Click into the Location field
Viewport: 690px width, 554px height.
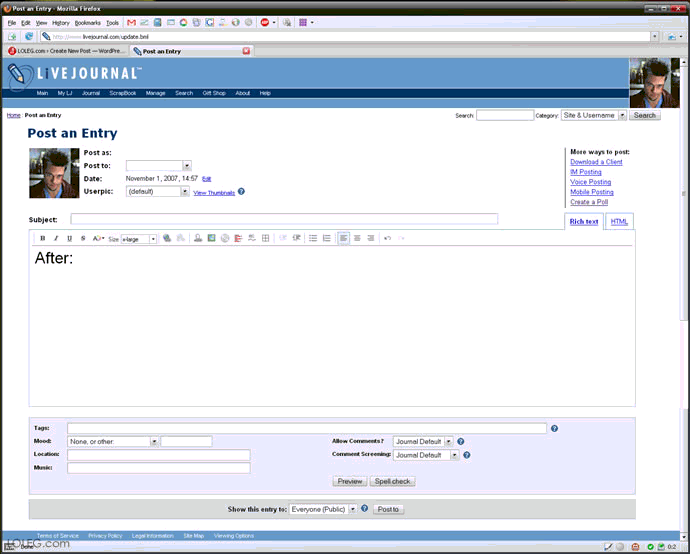158,455
